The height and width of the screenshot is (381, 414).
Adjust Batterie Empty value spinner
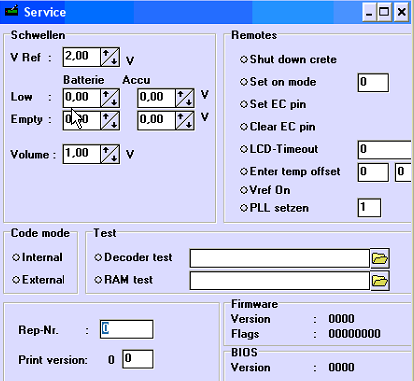pyautogui.click(x=110, y=120)
